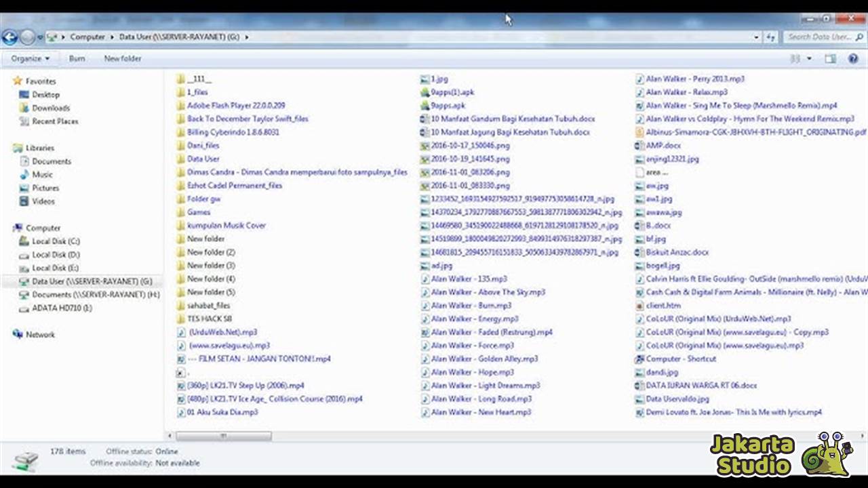Open the Pictures library in sidebar
This screenshot has height=488, width=868.
[45, 188]
